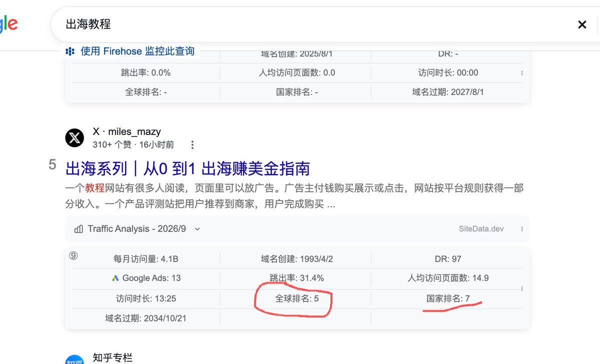Click the result rank number 5

pyautogui.click(x=52, y=165)
